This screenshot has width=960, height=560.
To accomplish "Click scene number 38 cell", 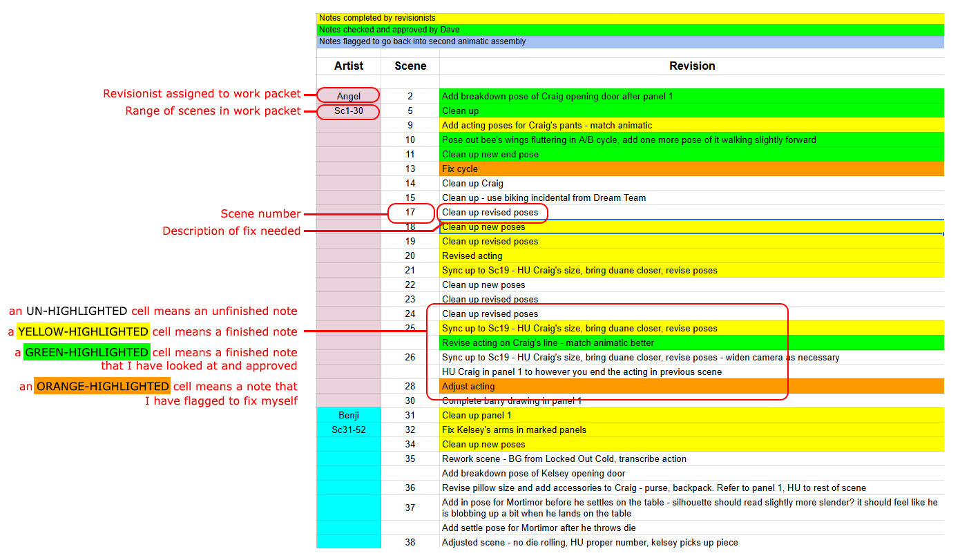I will coord(410,542).
